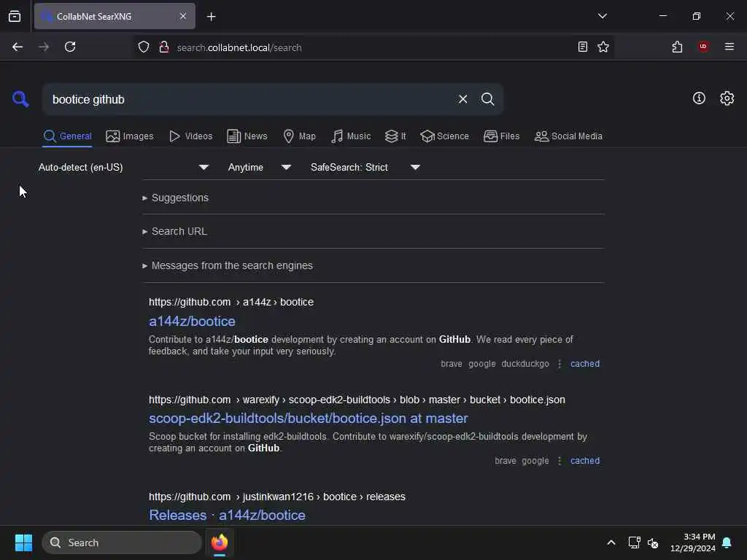Select the General search tab
Viewport: 747px width, 560px height.
pos(67,136)
